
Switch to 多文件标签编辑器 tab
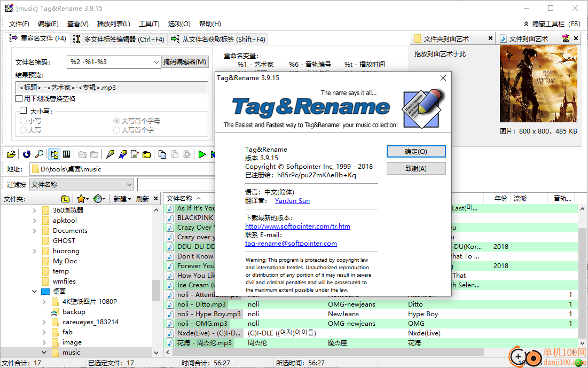119,39
